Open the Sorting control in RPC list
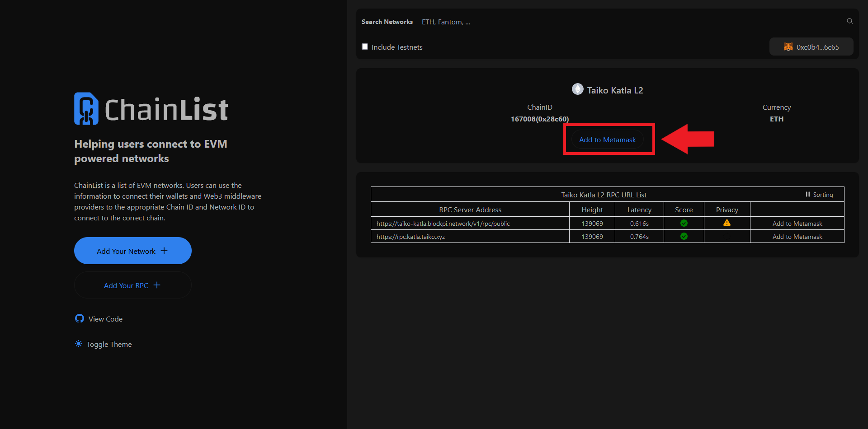 tap(819, 195)
